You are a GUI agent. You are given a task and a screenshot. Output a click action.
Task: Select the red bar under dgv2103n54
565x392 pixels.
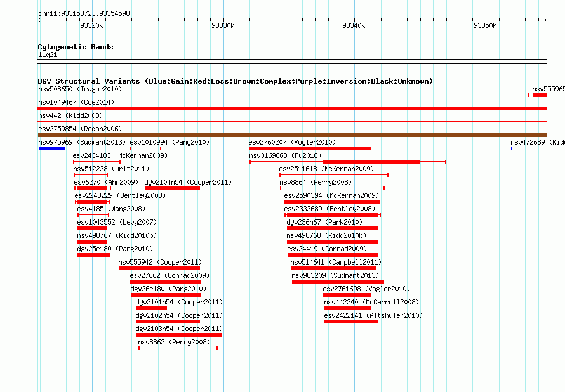point(179,335)
